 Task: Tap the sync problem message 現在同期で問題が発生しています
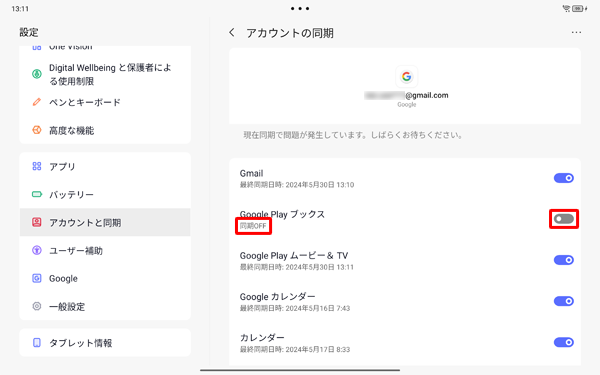pyautogui.click(x=352, y=135)
